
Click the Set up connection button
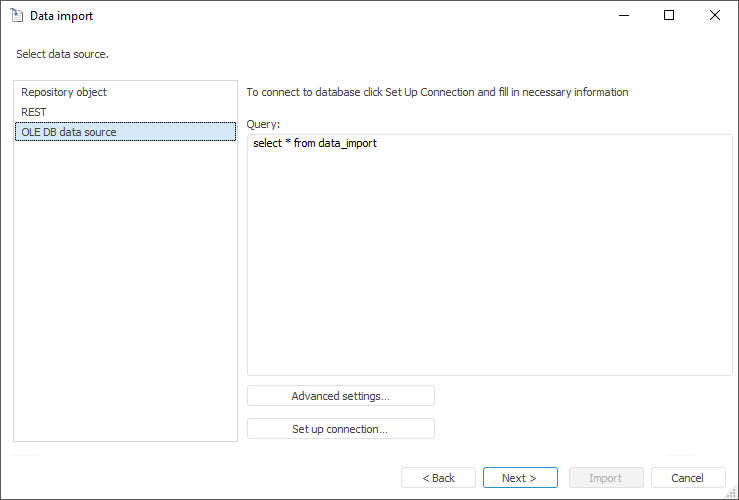point(340,429)
